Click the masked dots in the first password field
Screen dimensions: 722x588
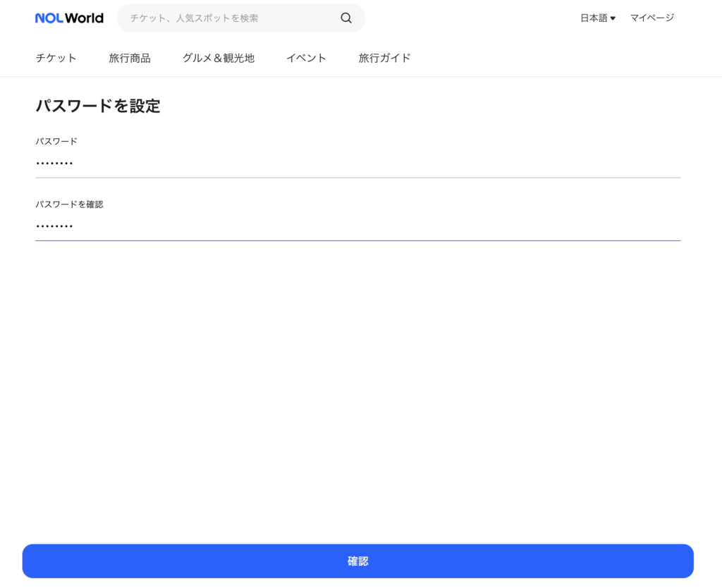[54, 164]
